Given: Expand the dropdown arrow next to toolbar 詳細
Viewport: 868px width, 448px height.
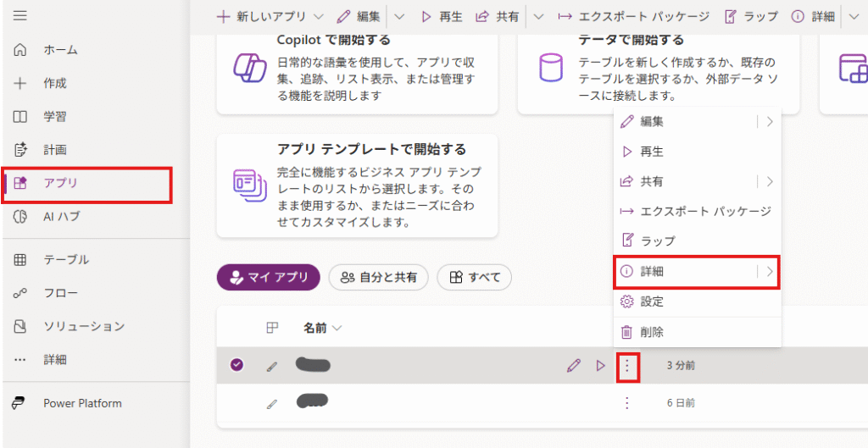Looking at the screenshot, I should tap(853, 17).
